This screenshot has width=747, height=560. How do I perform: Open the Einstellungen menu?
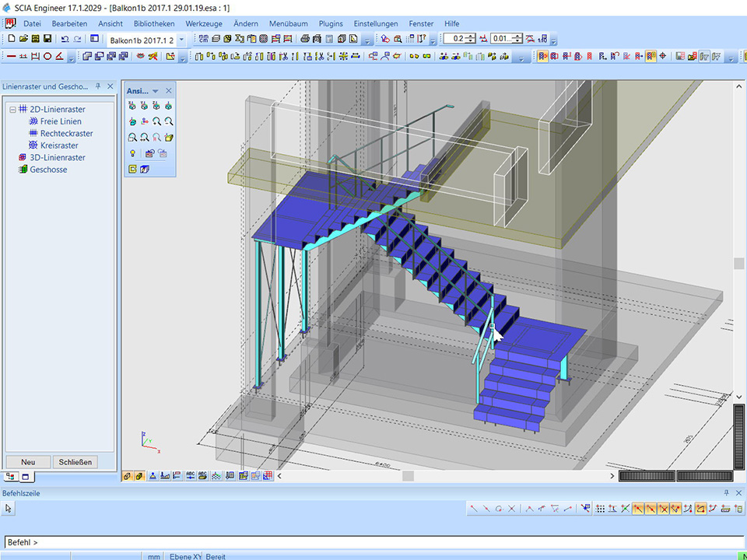pyautogui.click(x=375, y=24)
